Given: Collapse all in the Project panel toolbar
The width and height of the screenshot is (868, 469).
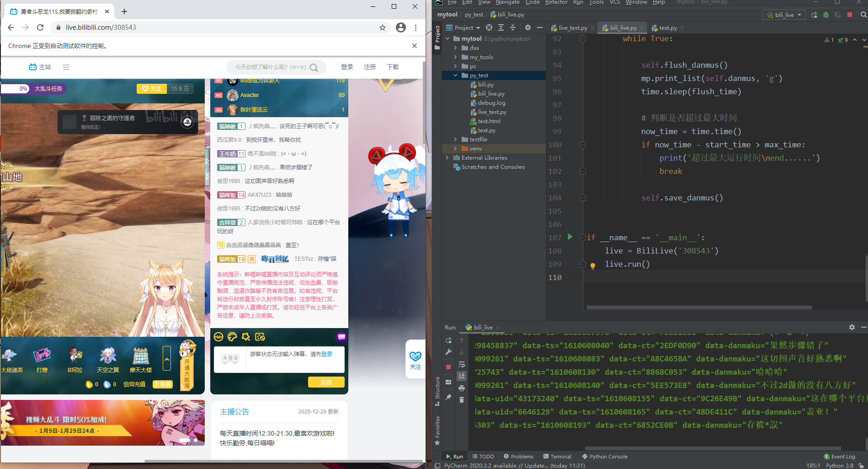Looking at the screenshot, I should point(513,27).
